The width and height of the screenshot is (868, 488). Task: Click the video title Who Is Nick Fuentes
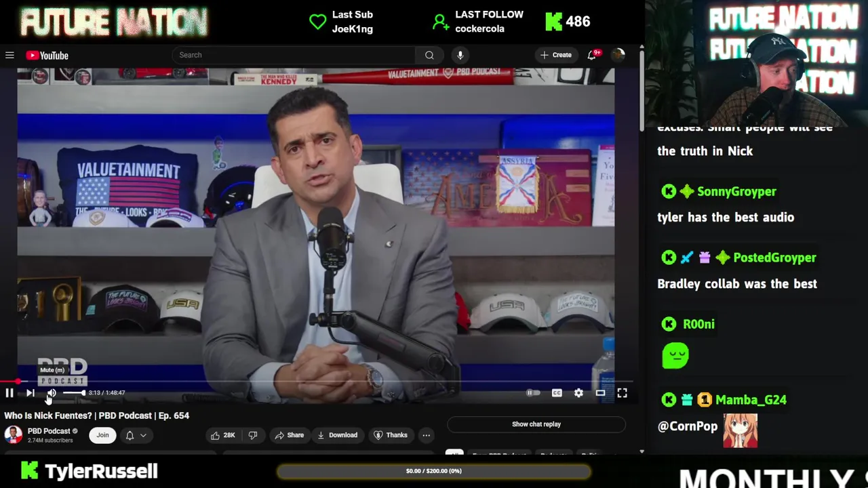point(97,415)
